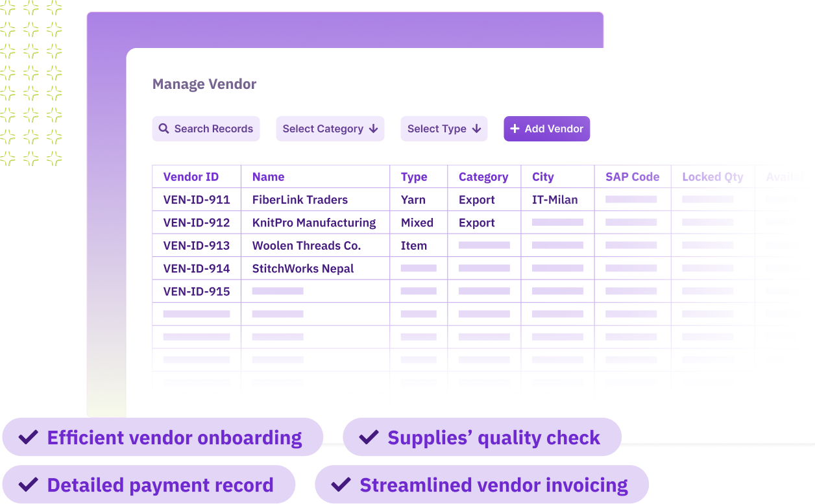
Task: Click the plus icon on Add Vendor
Action: 515,129
